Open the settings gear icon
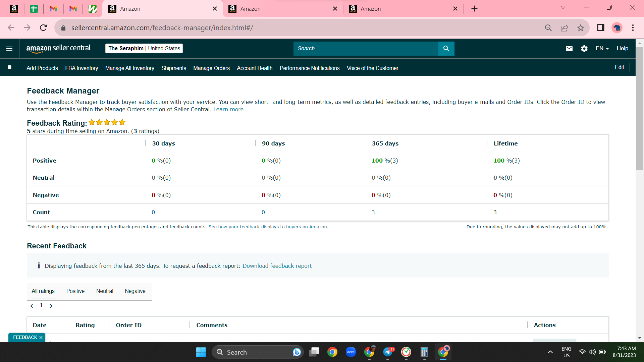 coord(584,49)
